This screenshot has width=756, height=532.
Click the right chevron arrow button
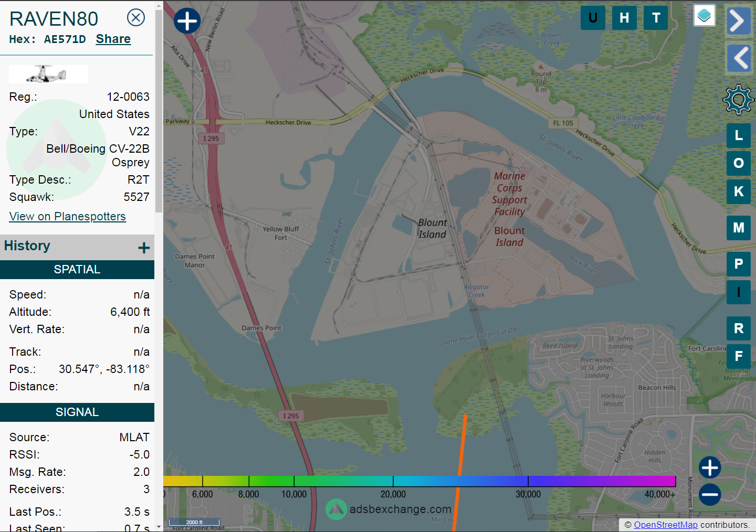738,21
